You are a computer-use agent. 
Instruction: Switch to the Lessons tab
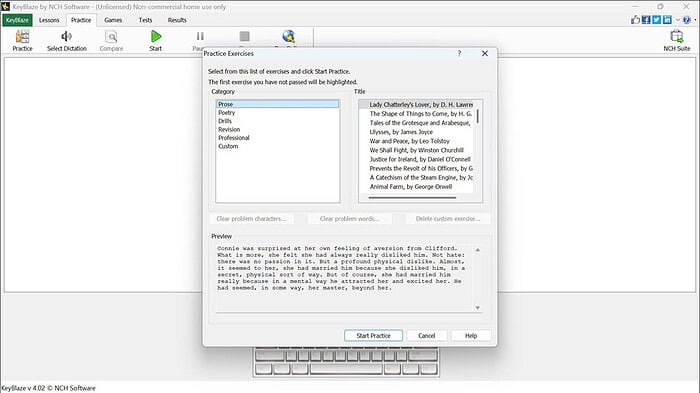[x=49, y=20]
